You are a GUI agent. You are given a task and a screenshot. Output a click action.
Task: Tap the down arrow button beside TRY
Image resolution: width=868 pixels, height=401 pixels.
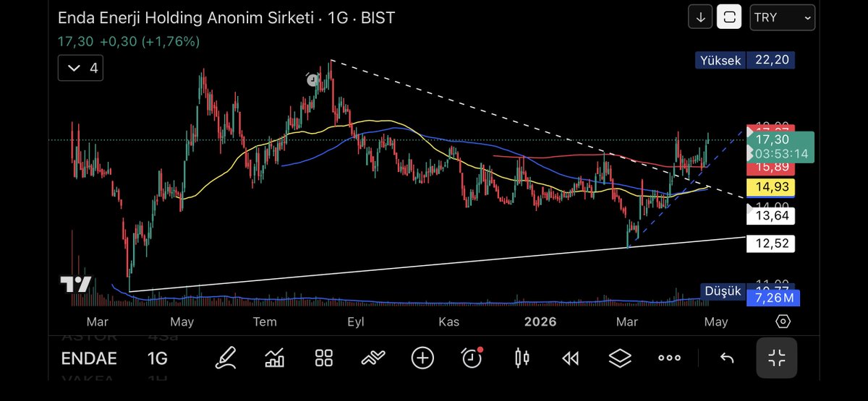tap(699, 17)
